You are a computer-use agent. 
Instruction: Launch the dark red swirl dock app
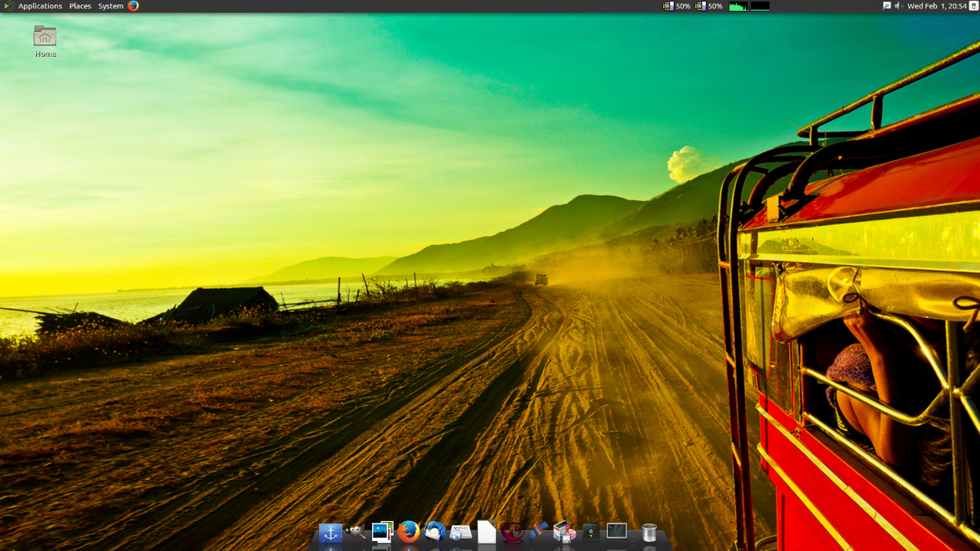coord(512,532)
